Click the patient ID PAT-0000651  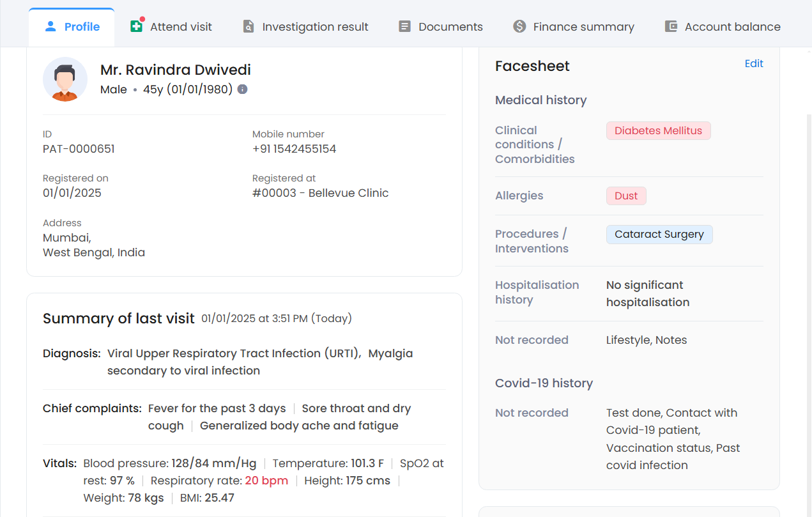tap(79, 149)
